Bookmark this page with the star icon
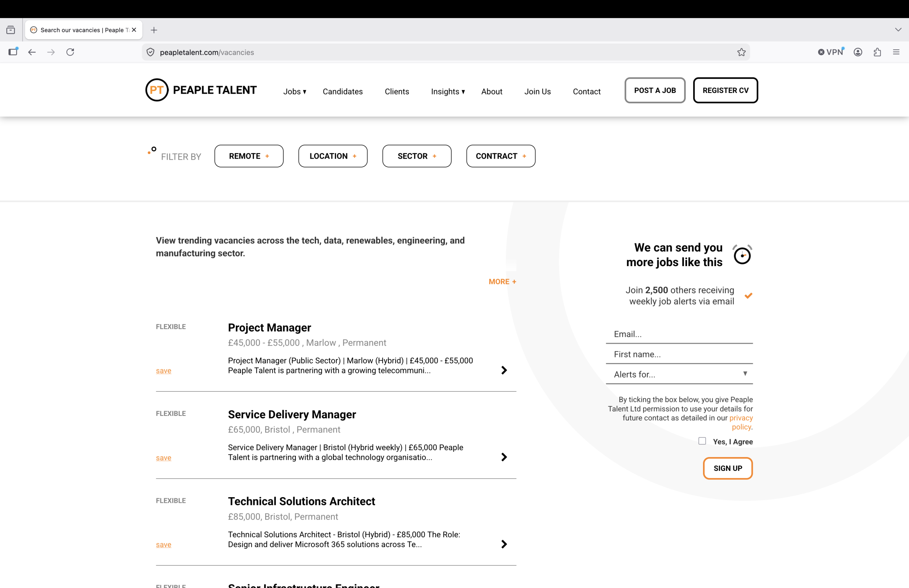 (741, 52)
